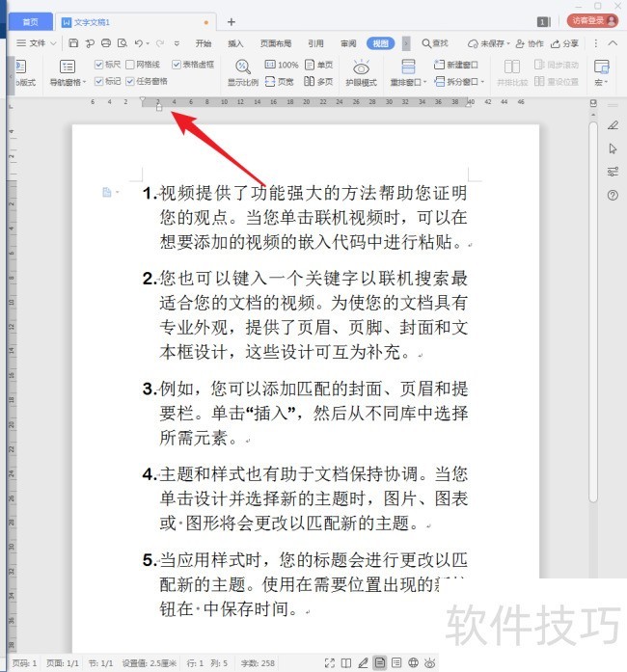The image size is (627, 672).
Task: Select 多页 multiple pages layout
Action: click(x=318, y=81)
